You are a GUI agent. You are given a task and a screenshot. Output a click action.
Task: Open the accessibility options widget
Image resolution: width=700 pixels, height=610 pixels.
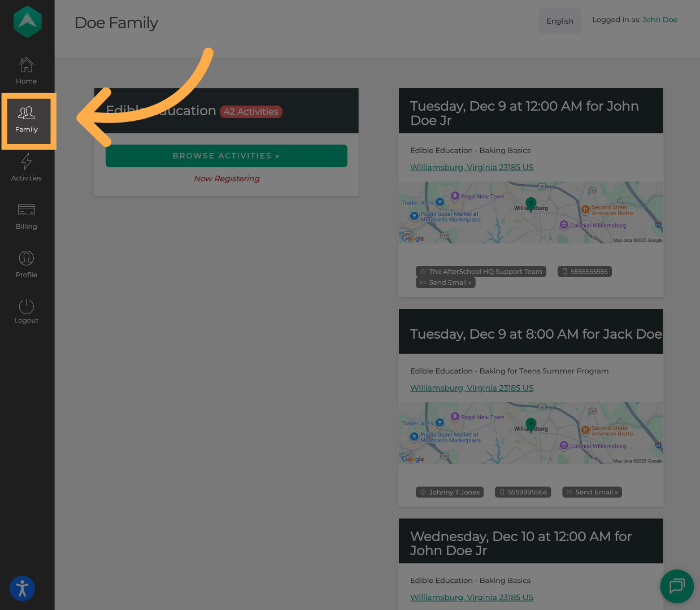22,589
